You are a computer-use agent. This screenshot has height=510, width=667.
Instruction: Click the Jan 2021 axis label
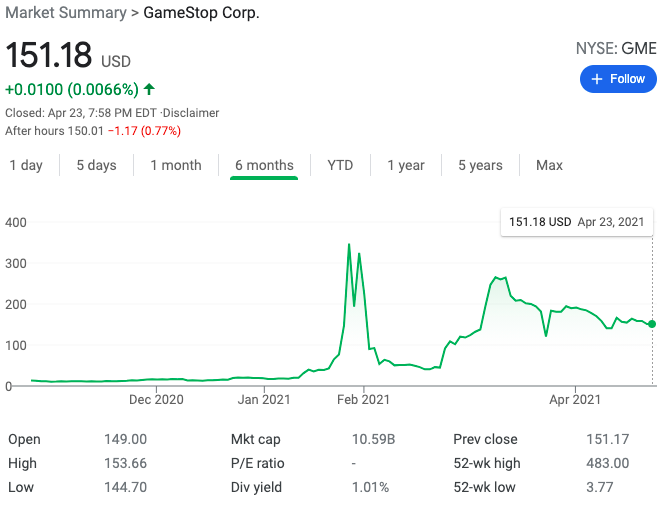[x=264, y=400]
